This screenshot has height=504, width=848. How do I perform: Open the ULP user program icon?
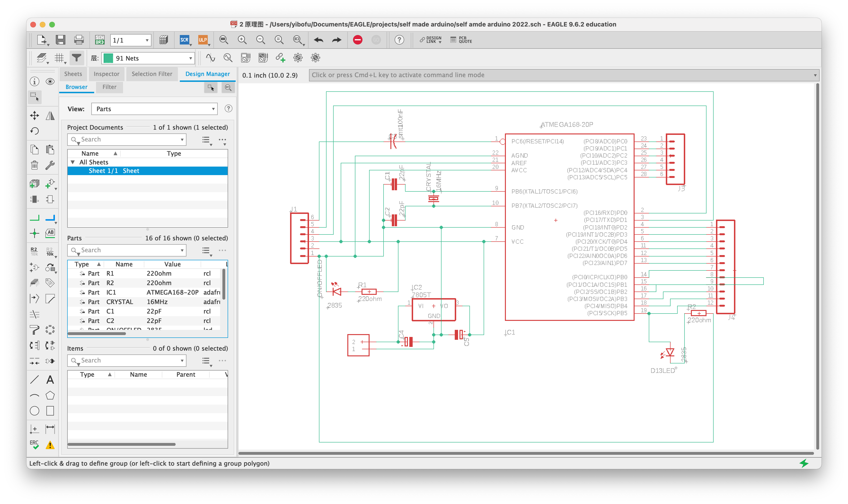click(202, 40)
